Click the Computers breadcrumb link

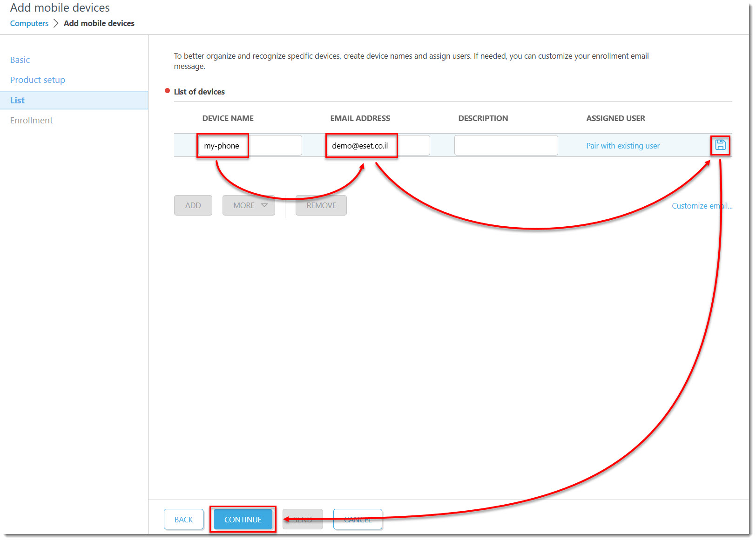[29, 23]
